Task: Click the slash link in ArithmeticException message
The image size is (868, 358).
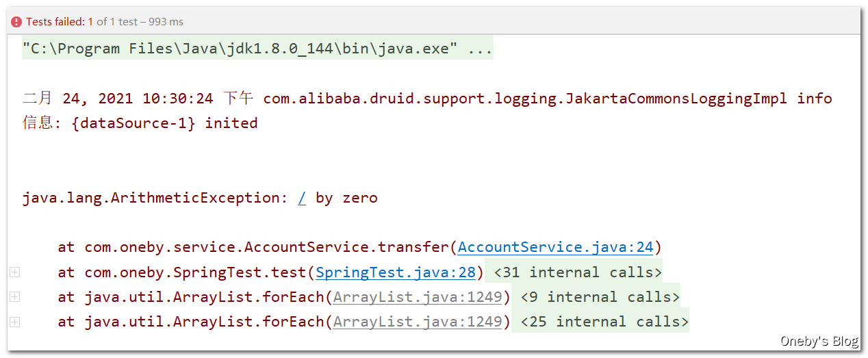Action: coord(302,198)
